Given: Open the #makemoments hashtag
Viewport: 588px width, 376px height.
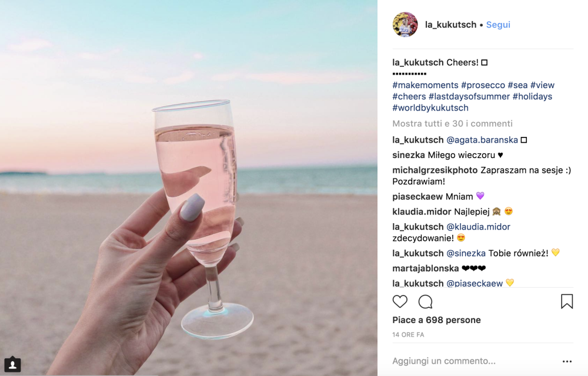Looking at the screenshot, I should 425,85.
